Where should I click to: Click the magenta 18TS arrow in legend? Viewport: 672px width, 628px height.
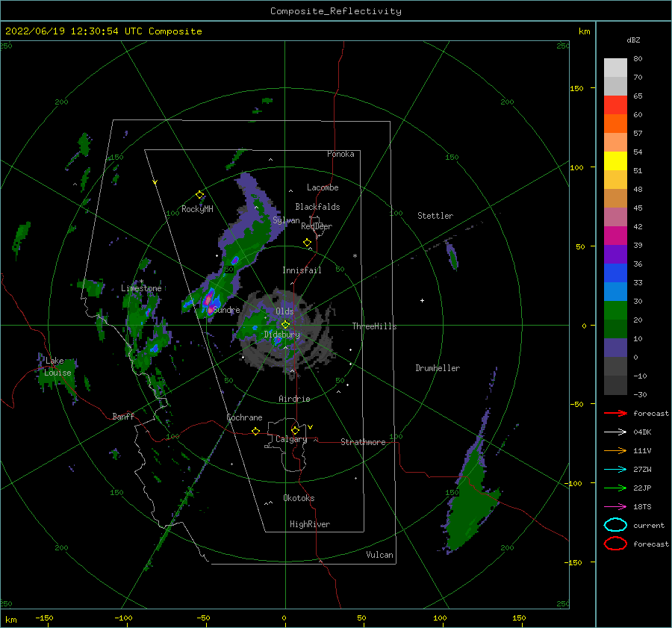pyautogui.click(x=615, y=507)
